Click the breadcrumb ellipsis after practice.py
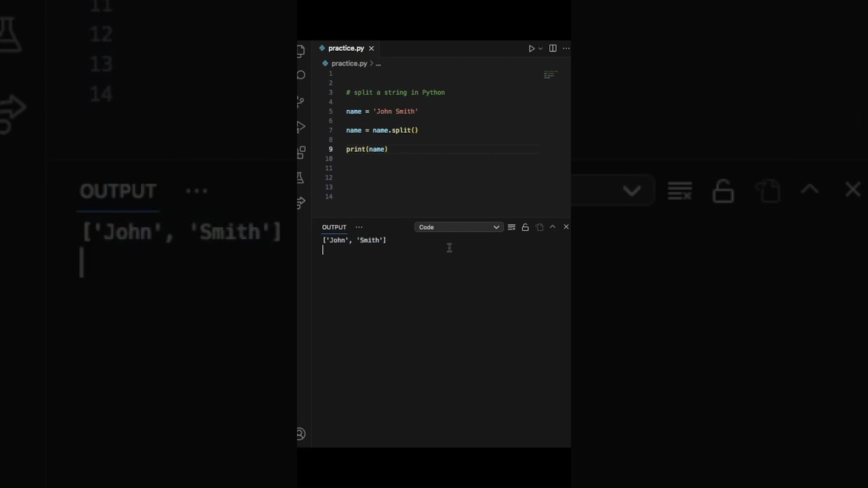Viewport: 868px width, 488px height. click(378, 63)
